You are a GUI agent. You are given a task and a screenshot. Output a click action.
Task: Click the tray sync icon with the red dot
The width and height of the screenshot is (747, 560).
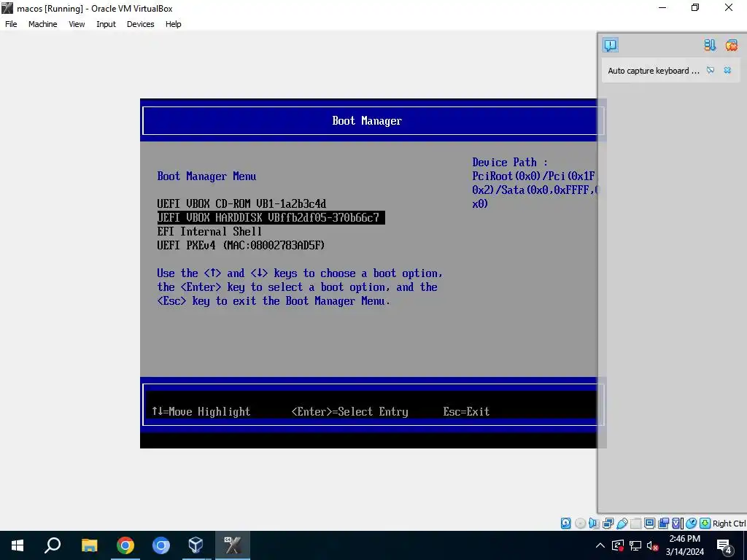click(618, 545)
